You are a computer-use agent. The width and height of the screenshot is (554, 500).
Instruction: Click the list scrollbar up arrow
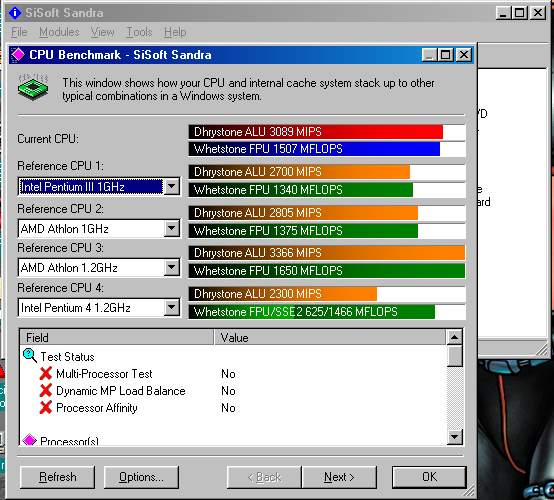455,337
